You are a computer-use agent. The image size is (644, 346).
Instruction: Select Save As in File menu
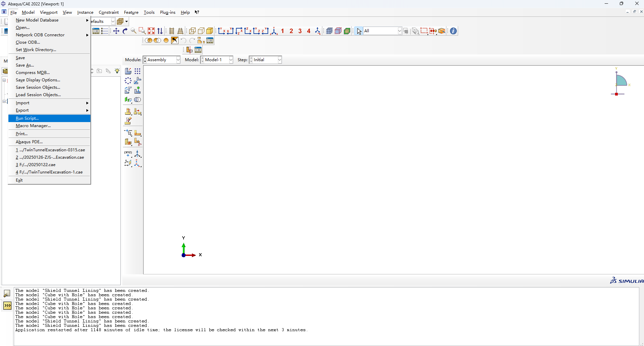click(49, 65)
